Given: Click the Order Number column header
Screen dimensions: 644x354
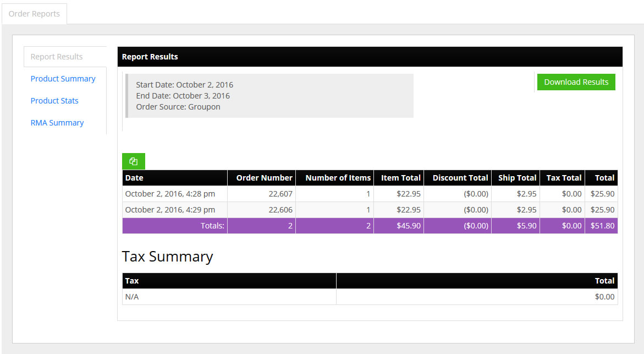Looking at the screenshot, I should coord(262,178).
